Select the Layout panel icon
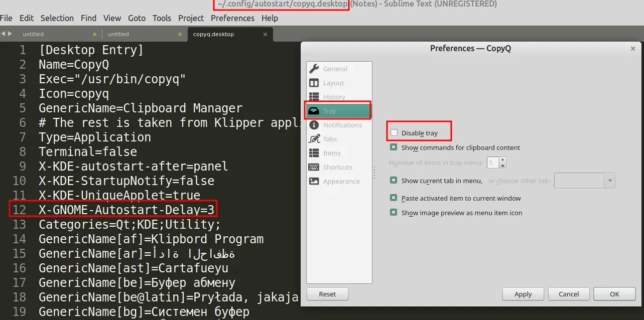This screenshot has width=644, height=320. (314, 83)
